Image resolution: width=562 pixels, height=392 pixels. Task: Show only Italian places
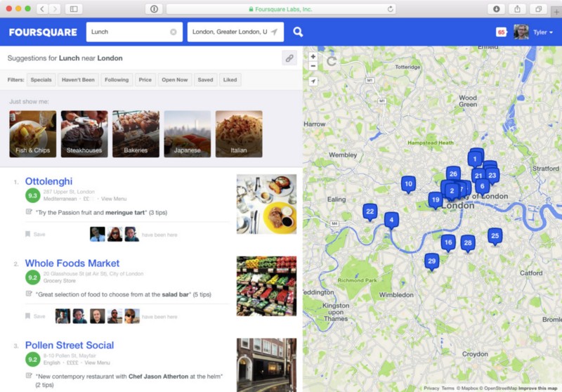[239, 133]
